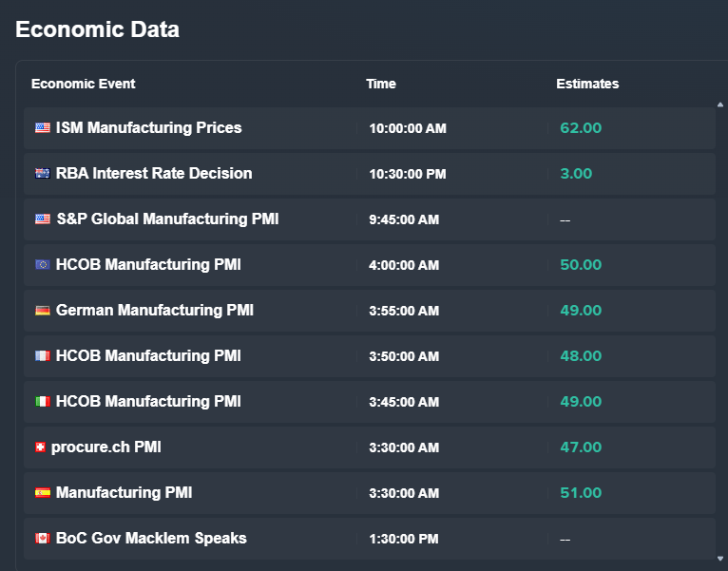Click the 51.00 estimate value
The height and width of the screenshot is (571, 728).
[581, 492]
